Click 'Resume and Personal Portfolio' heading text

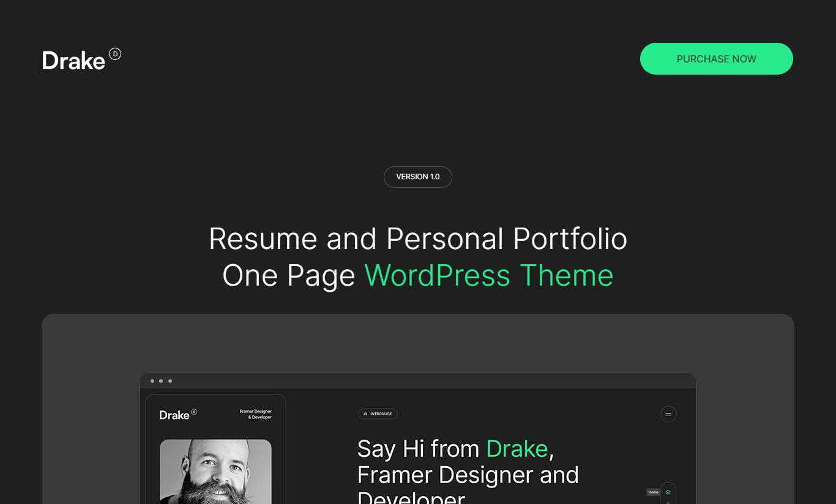point(418,239)
